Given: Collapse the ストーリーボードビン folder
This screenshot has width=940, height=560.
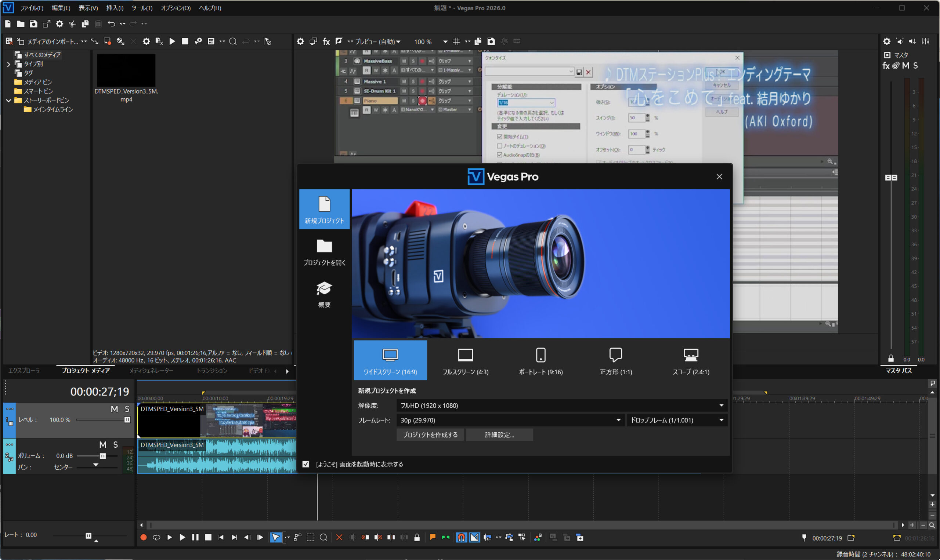Looking at the screenshot, I should point(8,101).
